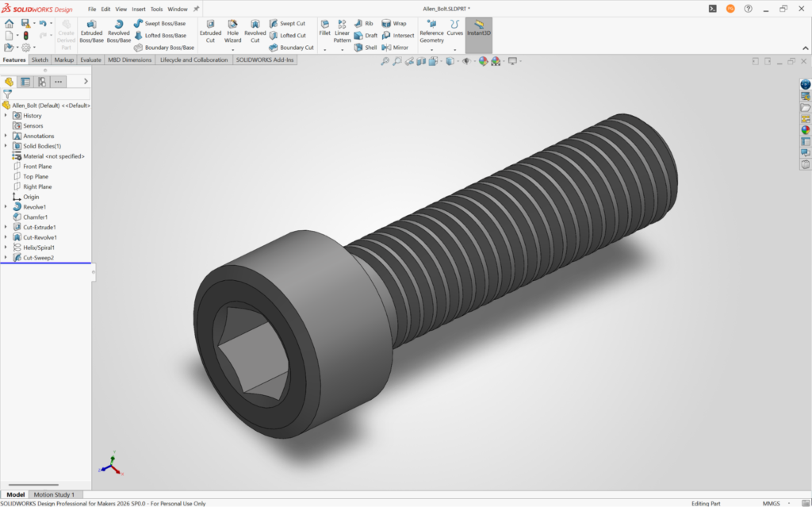
Task: Select the Linear Pattern tool
Action: [342, 33]
